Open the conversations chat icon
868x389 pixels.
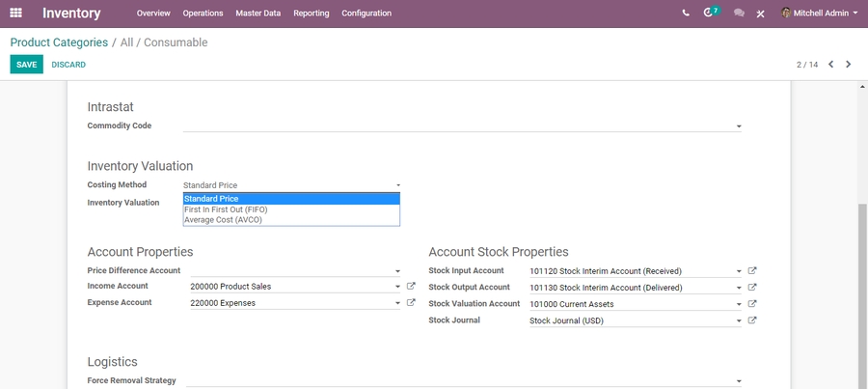point(739,14)
